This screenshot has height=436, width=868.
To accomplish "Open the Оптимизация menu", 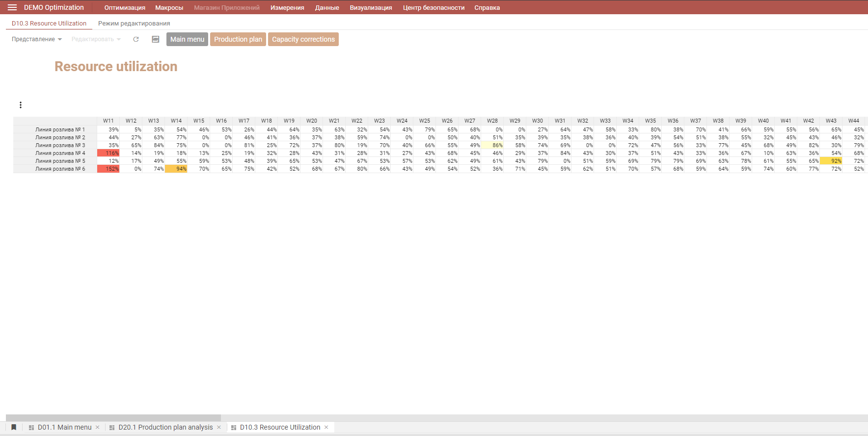I will click(125, 8).
